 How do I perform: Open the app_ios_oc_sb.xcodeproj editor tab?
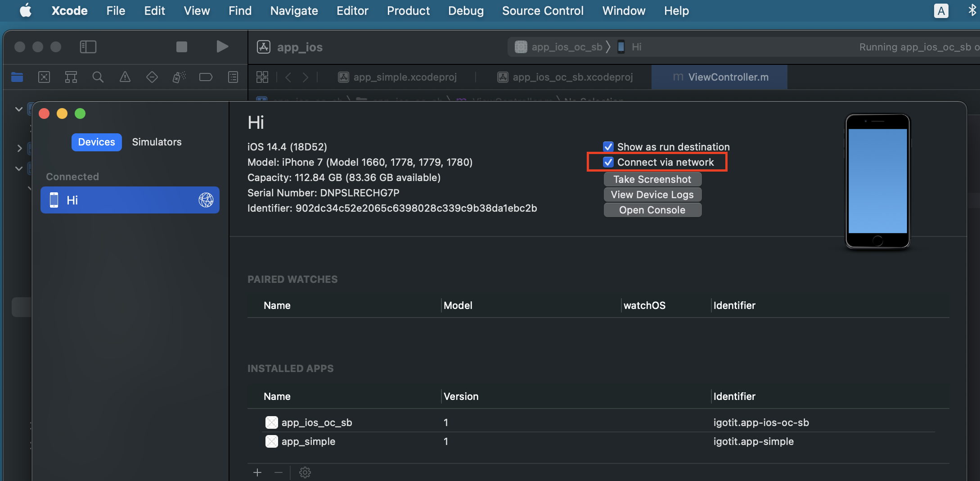point(565,77)
